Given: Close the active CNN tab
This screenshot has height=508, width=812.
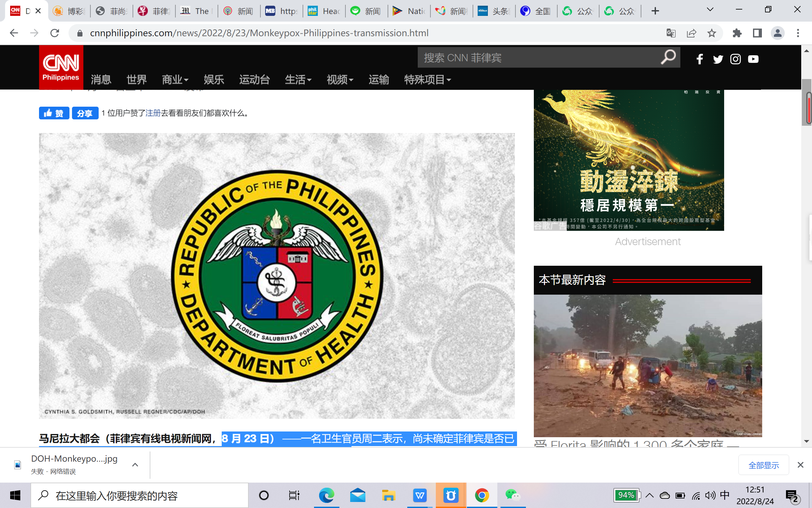Looking at the screenshot, I should [x=38, y=11].
